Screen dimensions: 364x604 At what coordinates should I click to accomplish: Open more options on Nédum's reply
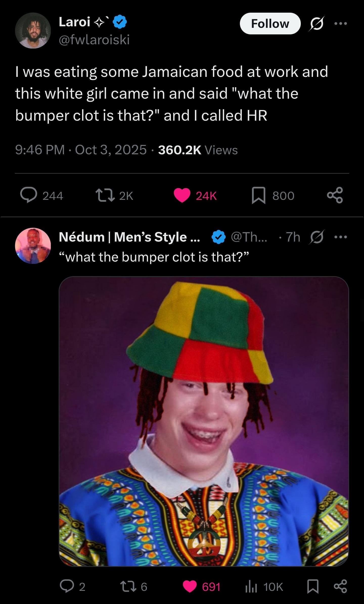(340, 237)
